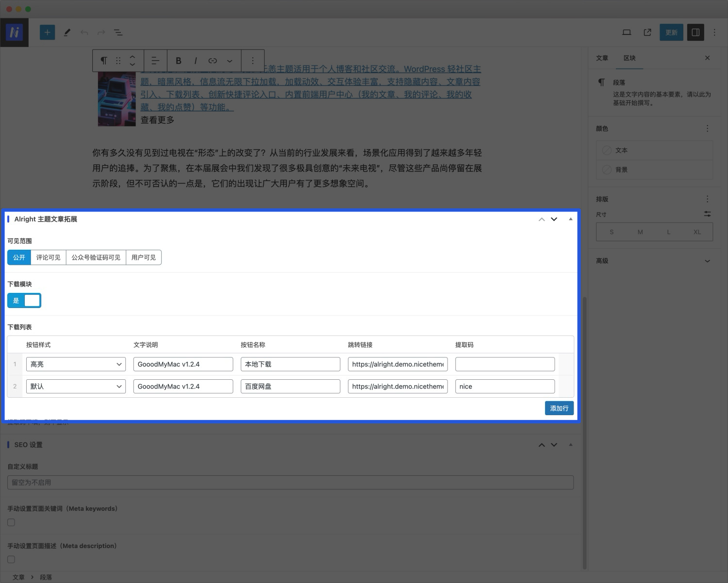
Task: Collapse the SEO 设置 panel
Action: coord(571,445)
